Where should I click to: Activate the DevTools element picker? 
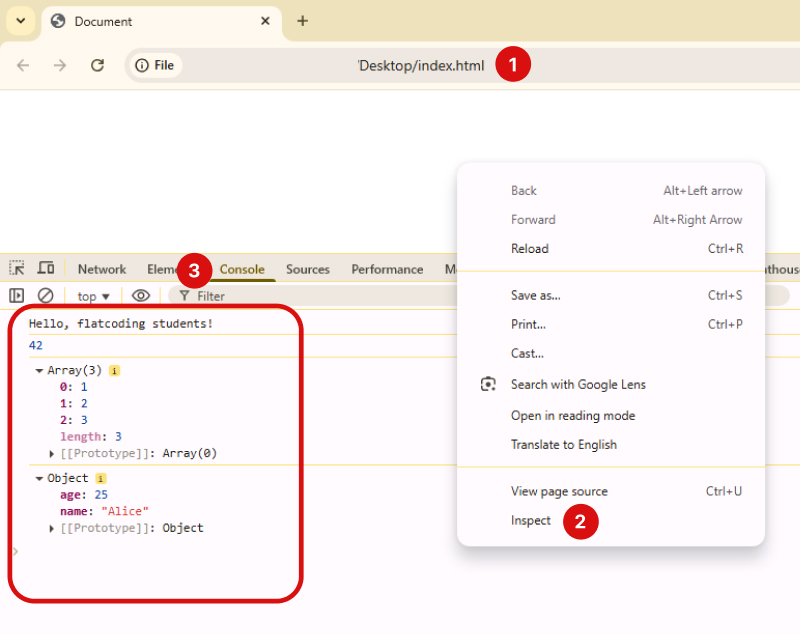(x=17, y=268)
